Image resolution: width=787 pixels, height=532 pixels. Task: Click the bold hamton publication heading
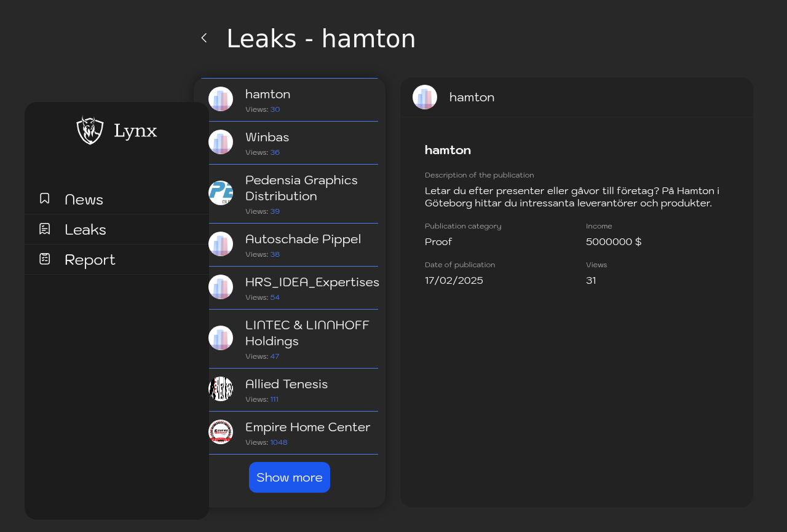click(x=448, y=150)
